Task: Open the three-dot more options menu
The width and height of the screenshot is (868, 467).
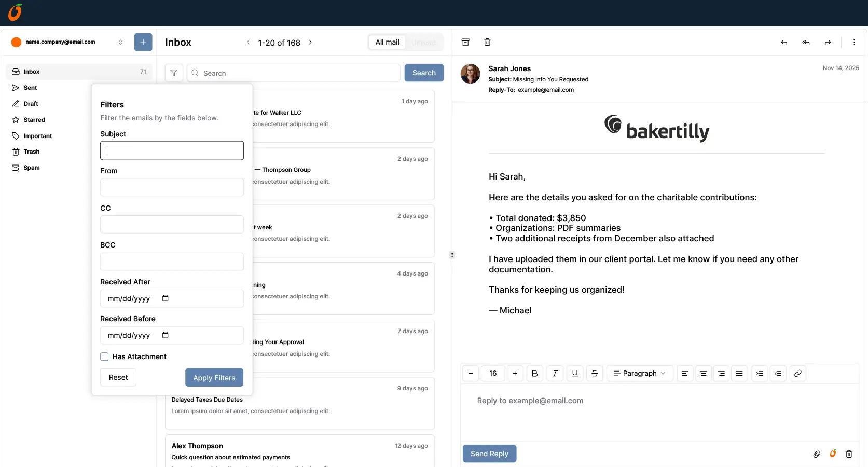Action: [x=854, y=42]
